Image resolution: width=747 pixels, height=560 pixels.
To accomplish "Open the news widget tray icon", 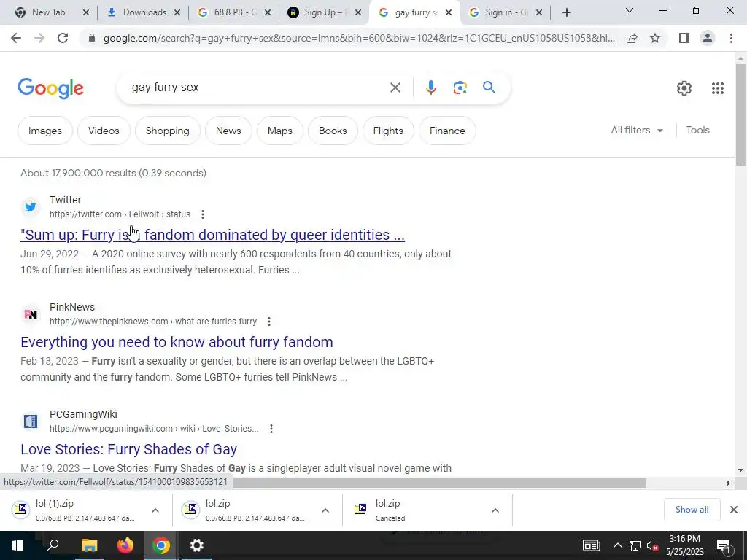I will pos(591,545).
